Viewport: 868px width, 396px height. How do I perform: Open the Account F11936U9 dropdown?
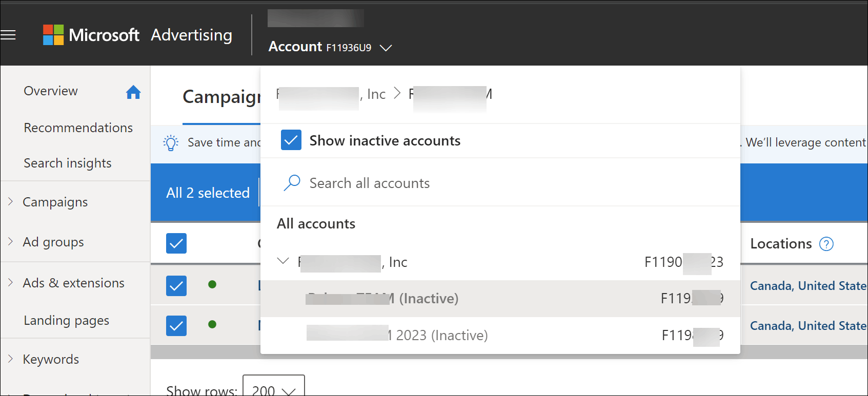click(x=330, y=47)
